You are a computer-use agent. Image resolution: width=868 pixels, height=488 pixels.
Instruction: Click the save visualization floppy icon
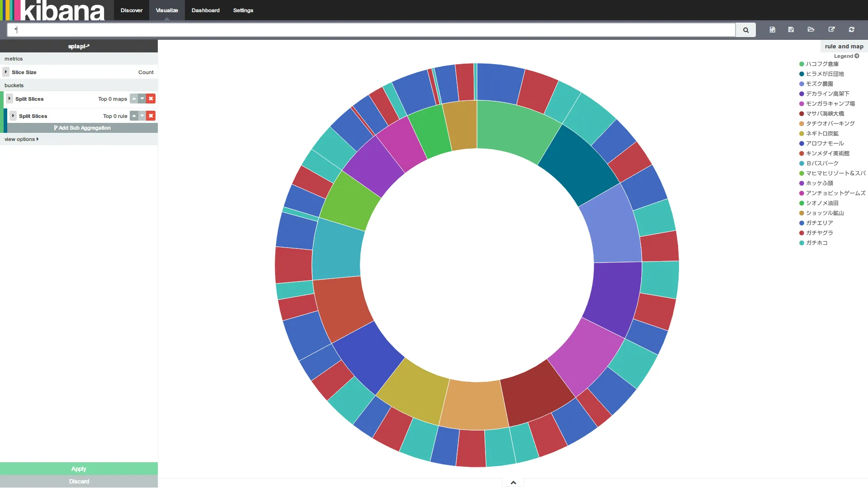point(791,30)
